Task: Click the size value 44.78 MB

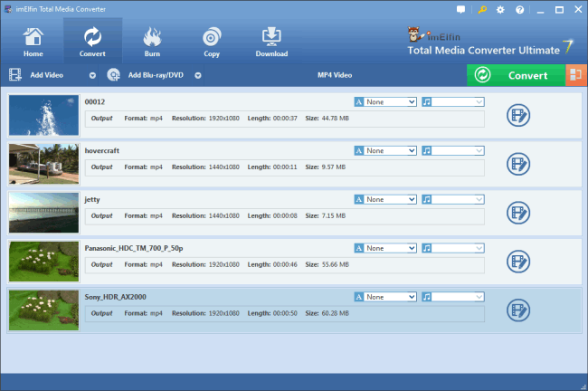Action: tap(336, 119)
